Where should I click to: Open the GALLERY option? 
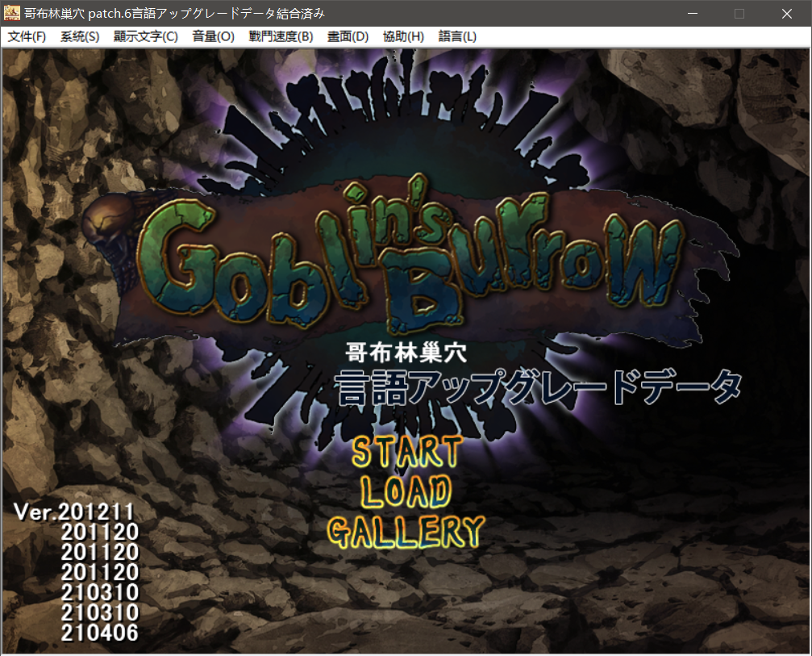tap(406, 532)
